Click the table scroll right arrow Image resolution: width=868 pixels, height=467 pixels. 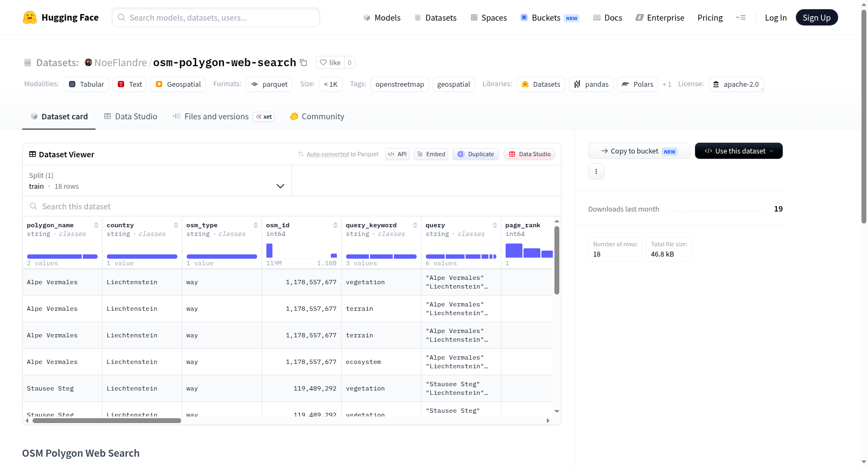(548, 420)
